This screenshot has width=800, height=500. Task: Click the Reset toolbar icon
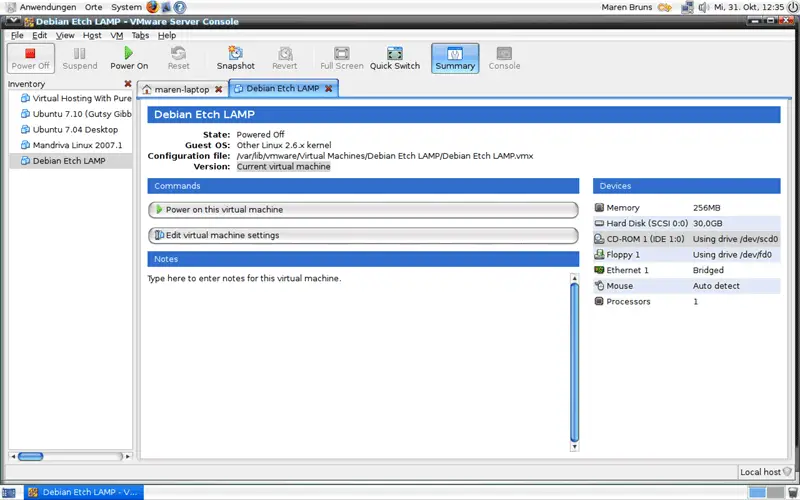[x=178, y=58]
